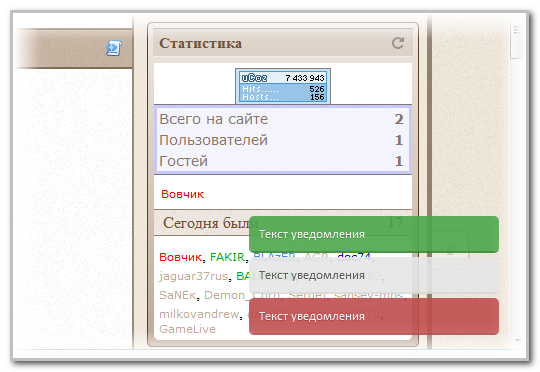Dismiss the red notification
540x372 pixels.
coord(374,316)
